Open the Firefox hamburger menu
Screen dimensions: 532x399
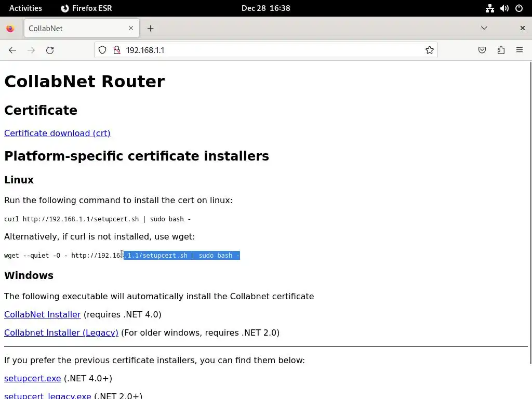point(520,50)
